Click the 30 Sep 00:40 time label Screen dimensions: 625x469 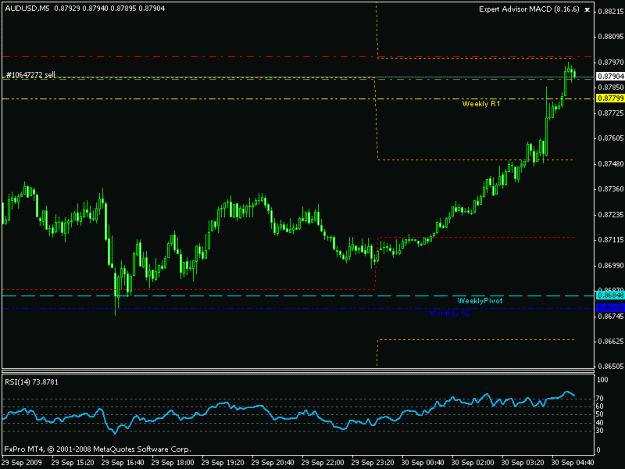[x=423, y=463]
